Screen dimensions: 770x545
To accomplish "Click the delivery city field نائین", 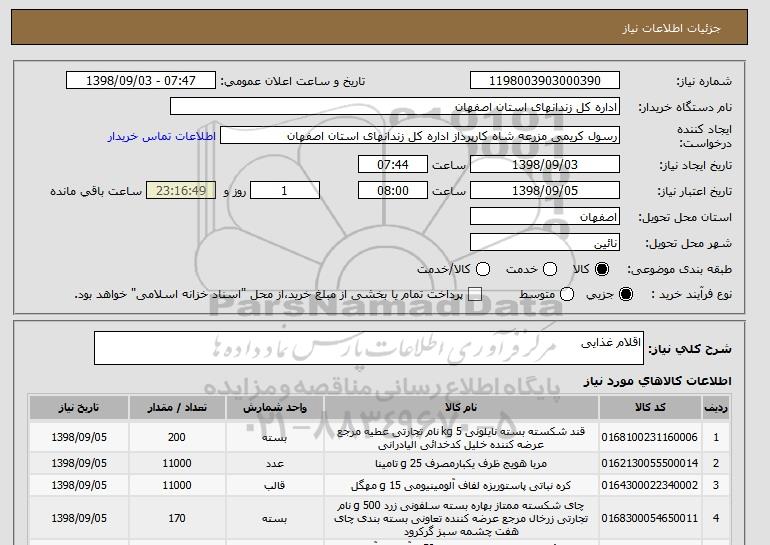I will [545, 243].
